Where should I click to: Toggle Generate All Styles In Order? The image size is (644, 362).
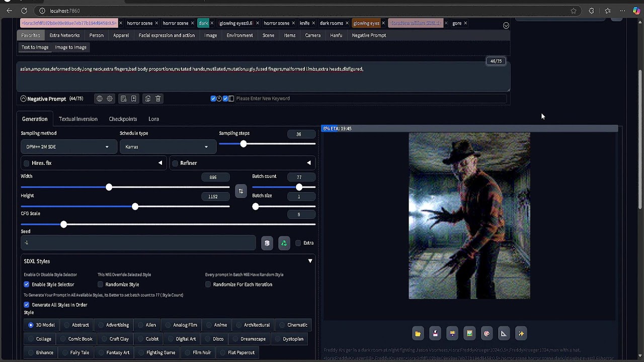[x=27, y=305]
